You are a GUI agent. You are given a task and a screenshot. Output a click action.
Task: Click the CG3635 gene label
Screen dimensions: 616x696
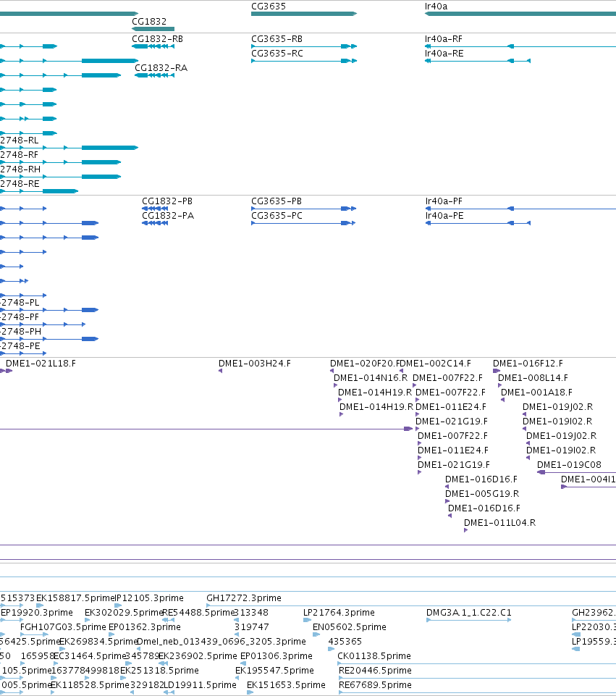coord(269,7)
